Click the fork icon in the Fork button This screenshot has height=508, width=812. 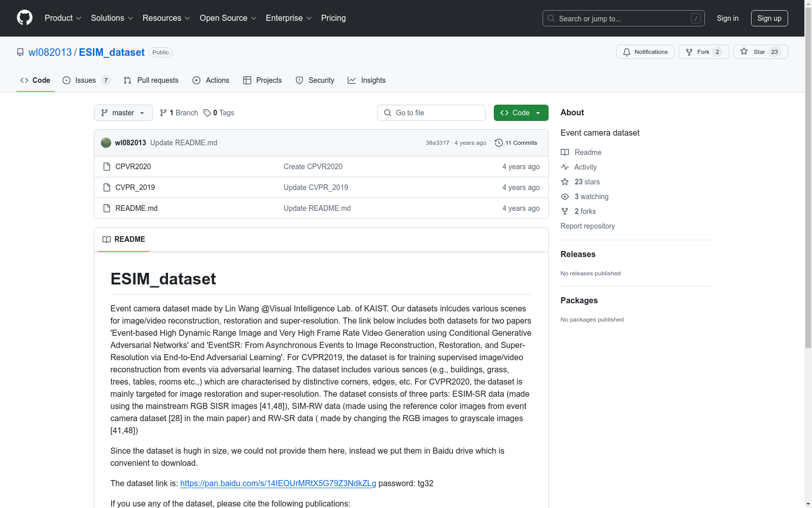click(689, 52)
